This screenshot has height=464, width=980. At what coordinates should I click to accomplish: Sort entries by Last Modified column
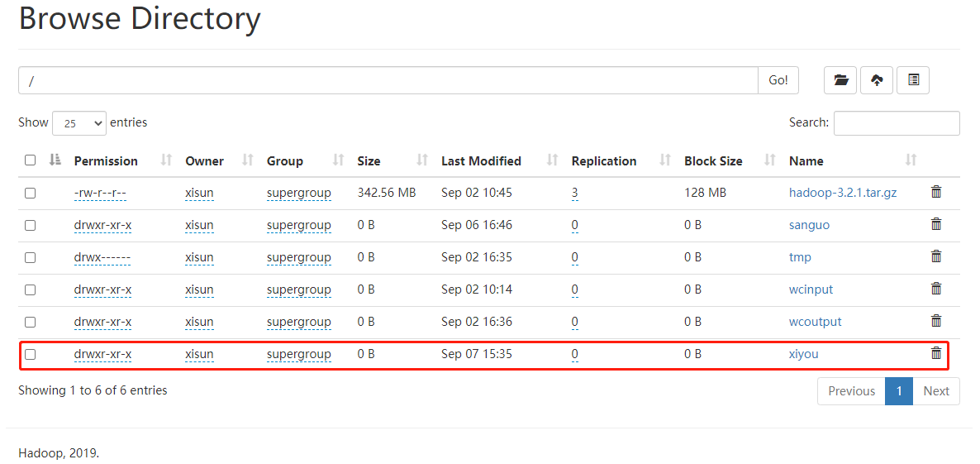481,161
